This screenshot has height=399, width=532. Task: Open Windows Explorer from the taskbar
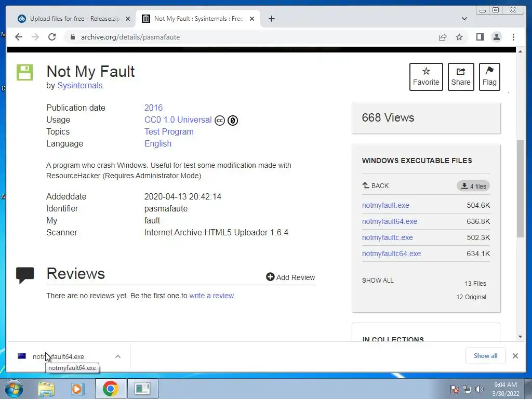(x=46, y=389)
